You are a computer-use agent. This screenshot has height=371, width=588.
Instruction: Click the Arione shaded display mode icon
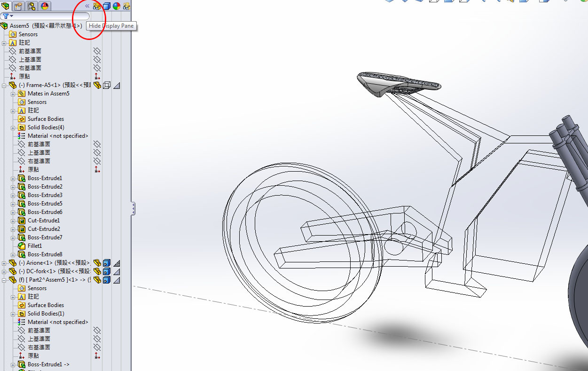click(x=107, y=263)
